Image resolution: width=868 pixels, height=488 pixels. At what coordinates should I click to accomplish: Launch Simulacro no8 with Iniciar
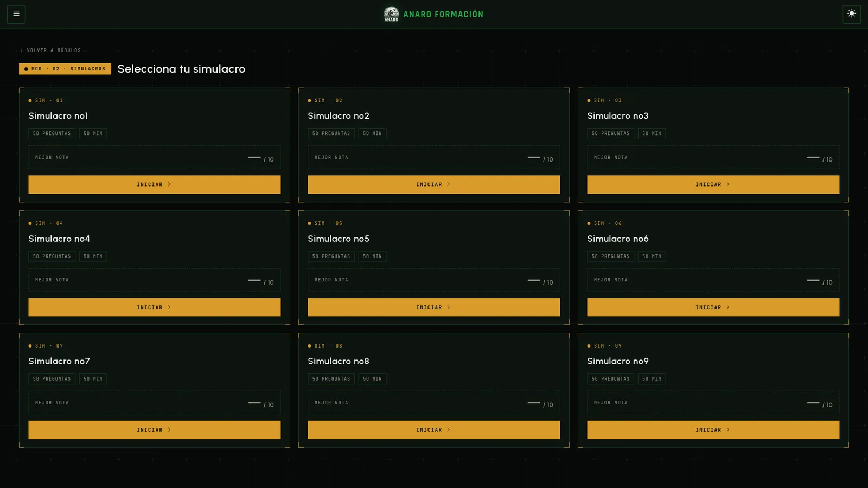click(434, 430)
